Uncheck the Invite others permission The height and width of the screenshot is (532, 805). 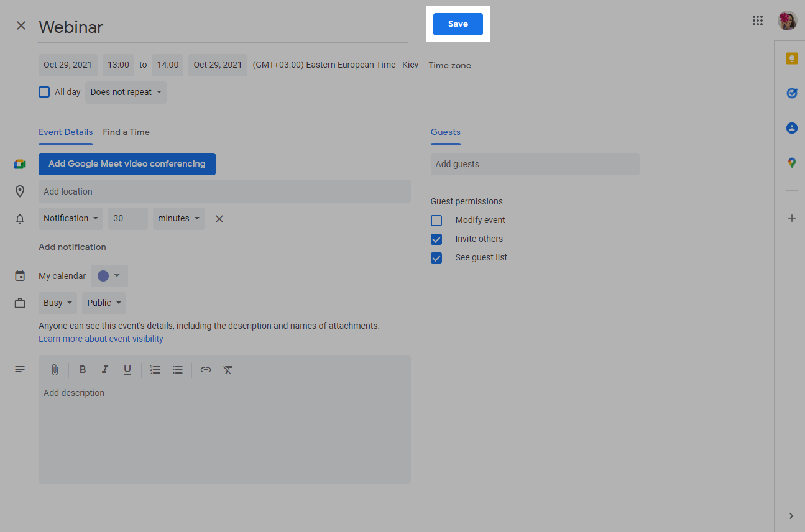(x=436, y=239)
